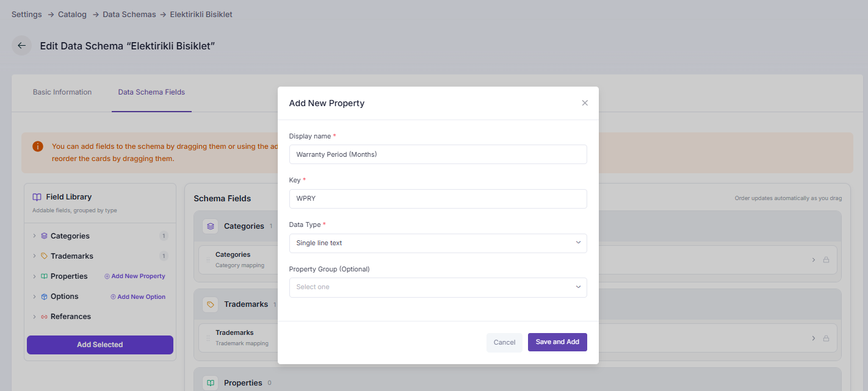
Task: Expand the Categories card chevron
Action: [813, 260]
